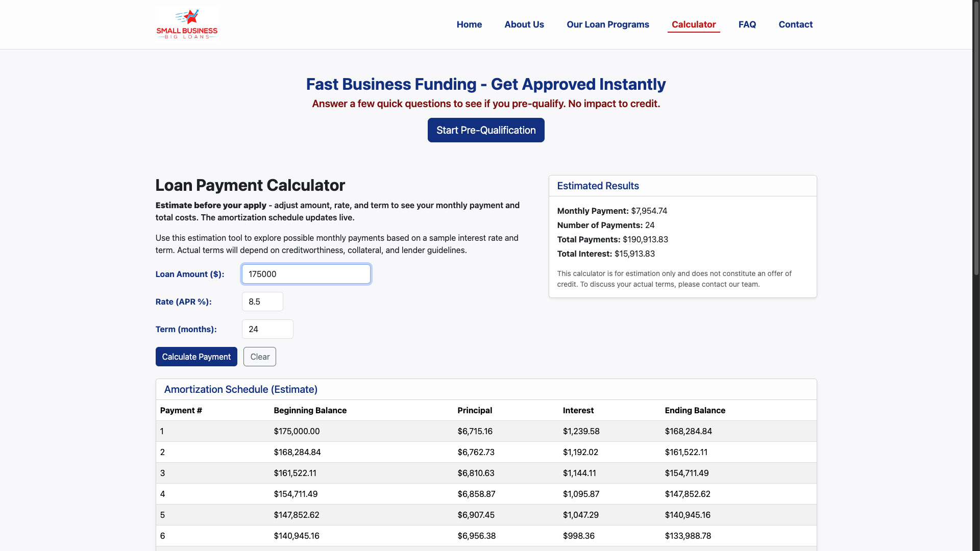Click the Small Business Big Loans logo
980x551 pixels.
pyautogui.click(x=187, y=24)
